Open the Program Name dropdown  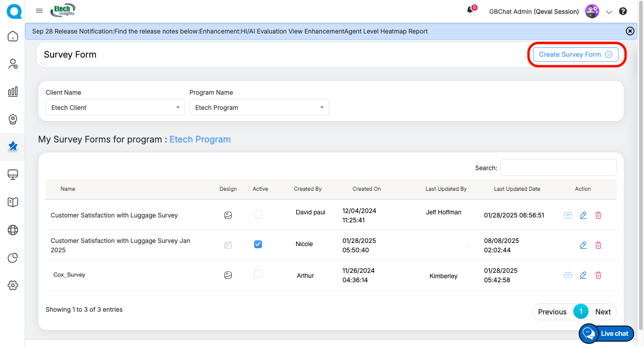(x=259, y=108)
